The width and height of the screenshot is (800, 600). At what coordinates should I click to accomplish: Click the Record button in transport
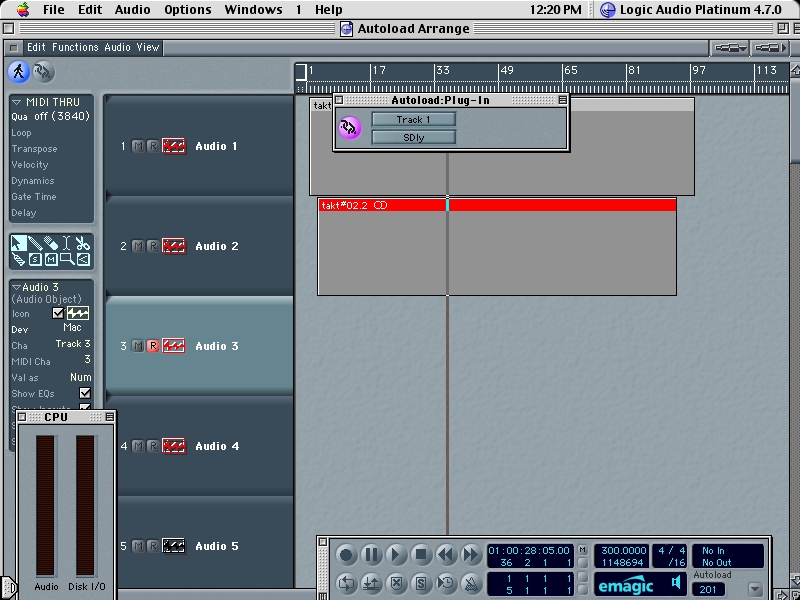click(x=346, y=555)
